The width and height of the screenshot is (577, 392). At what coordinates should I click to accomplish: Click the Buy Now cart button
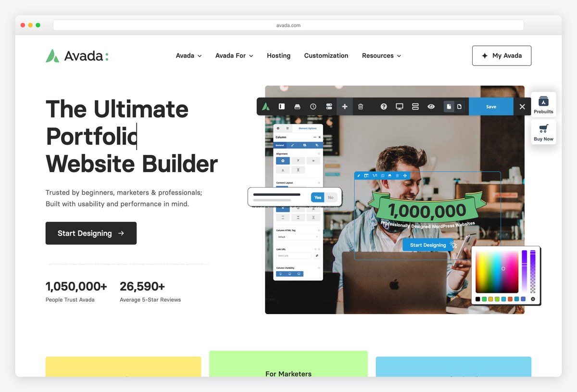(543, 132)
